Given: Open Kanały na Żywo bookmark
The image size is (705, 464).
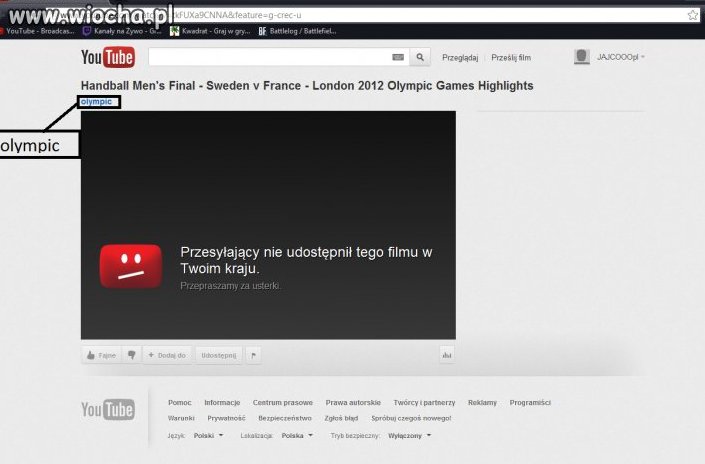Looking at the screenshot, I should click(122, 31).
